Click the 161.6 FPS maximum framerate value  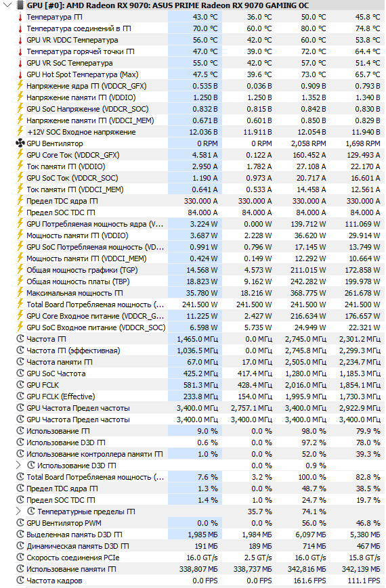tap(309, 581)
